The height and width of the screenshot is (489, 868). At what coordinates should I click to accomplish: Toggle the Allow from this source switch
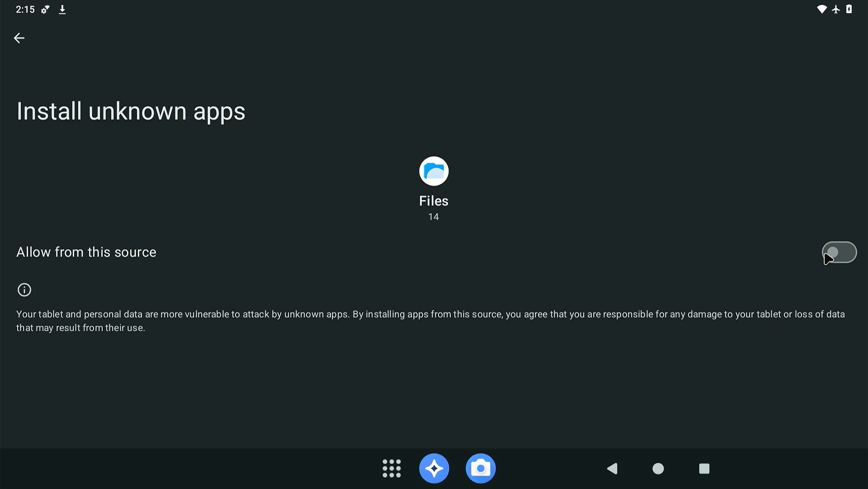[x=839, y=252]
